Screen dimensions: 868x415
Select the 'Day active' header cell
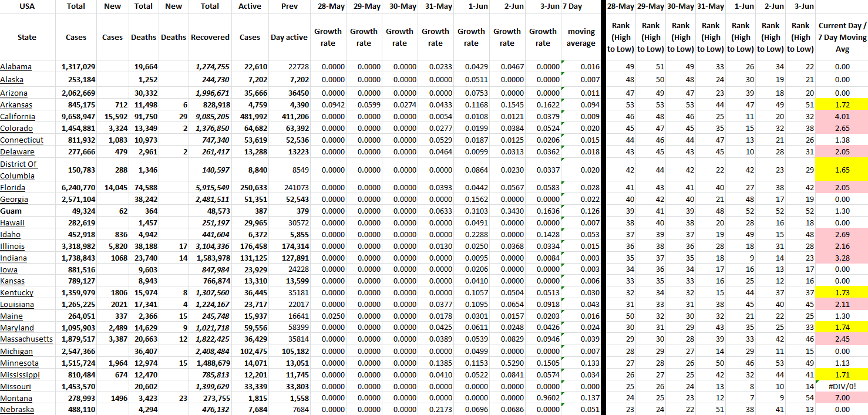click(289, 37)
